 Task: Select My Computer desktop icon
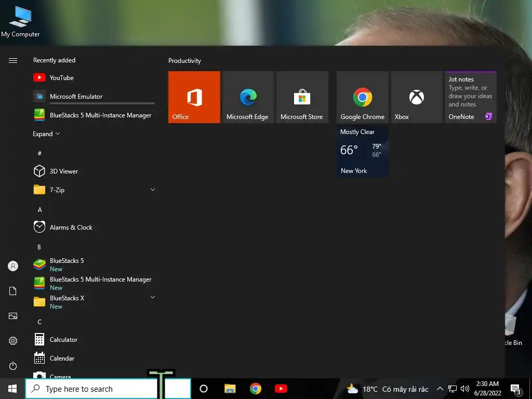click(x=20, y=21)
